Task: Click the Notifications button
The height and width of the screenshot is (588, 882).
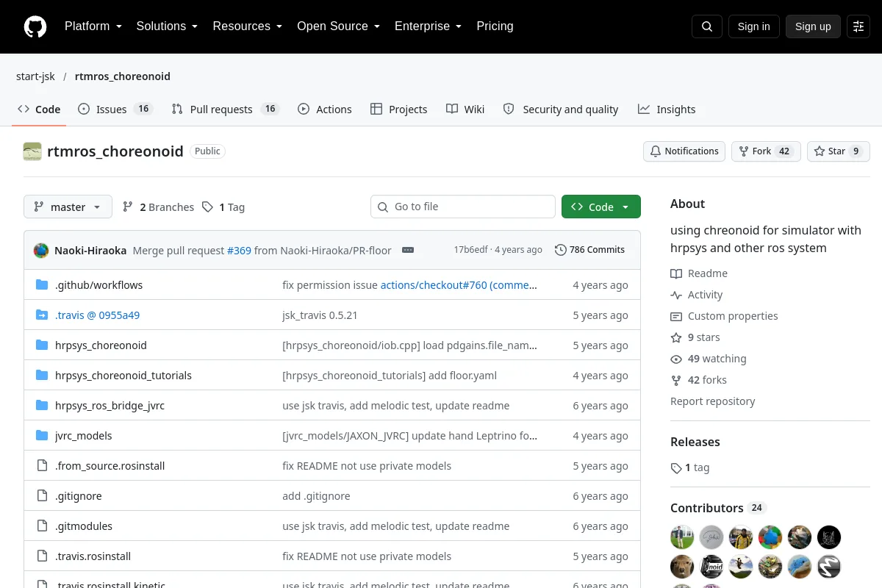Action: point(684,151)
